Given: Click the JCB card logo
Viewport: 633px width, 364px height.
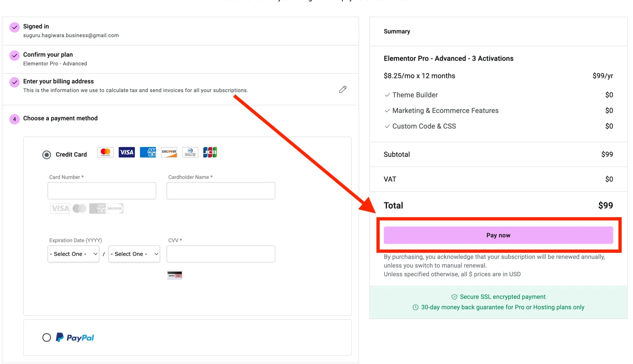Looking at the screenshot, I should click(210, 152).
